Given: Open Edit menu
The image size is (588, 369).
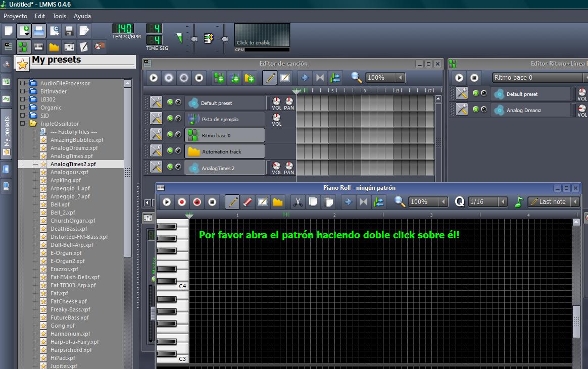Looking at the screenshot, I should point(40,16).
